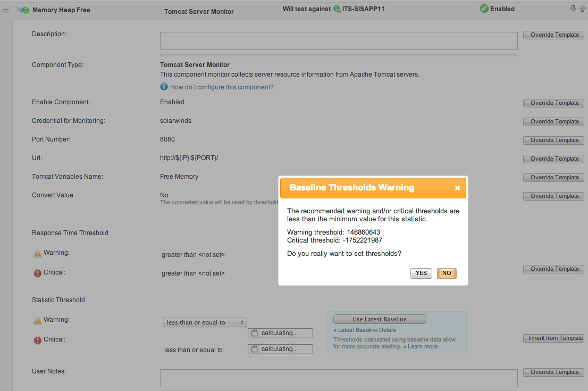Open 'How do I configure this component?' link
Viewport: 588px width, 391px height.
point(222,87)
